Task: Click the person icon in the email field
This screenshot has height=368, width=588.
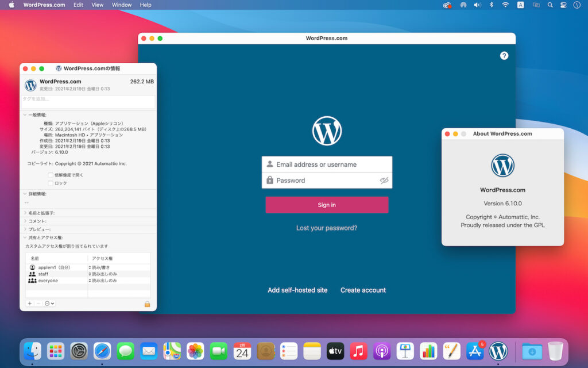Action: click(270, 164)
